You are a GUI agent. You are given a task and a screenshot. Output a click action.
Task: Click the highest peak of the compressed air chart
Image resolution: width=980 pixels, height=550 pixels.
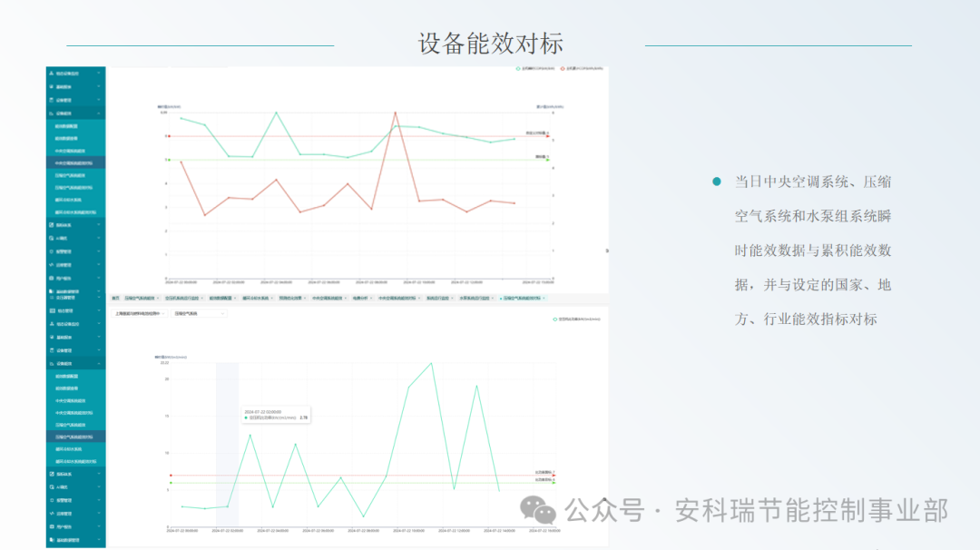[x=431, y=363]
